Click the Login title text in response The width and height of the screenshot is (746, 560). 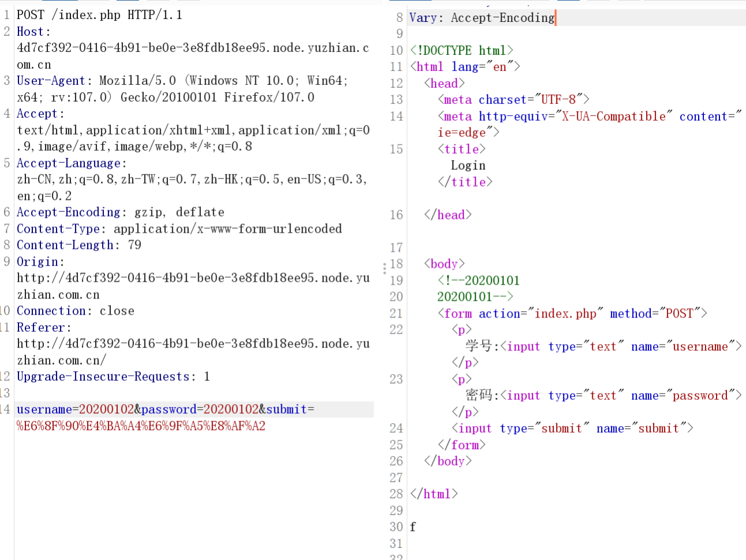pyautogui.click(x=468, y=166)
